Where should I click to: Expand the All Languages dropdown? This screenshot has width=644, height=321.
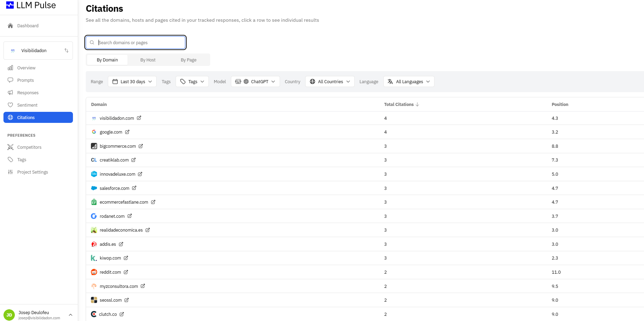(409, 82)
